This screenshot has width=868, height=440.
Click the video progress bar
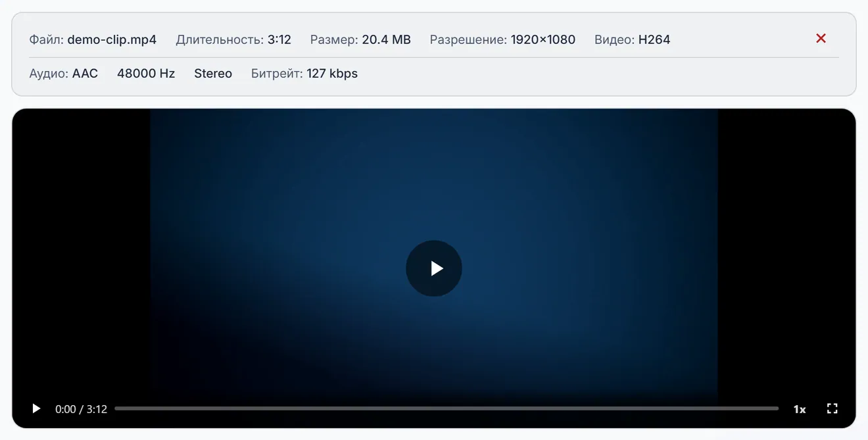point(446,408)
